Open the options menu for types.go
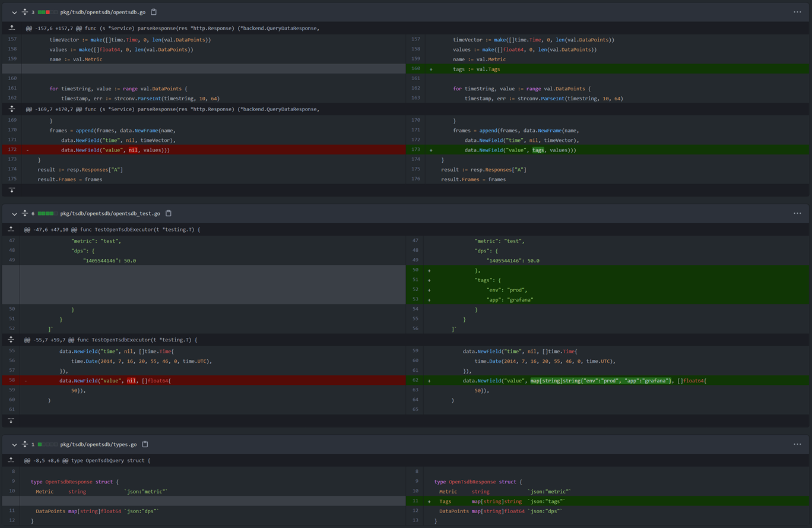This screenshot has width=812, height=528. [798, 444]
